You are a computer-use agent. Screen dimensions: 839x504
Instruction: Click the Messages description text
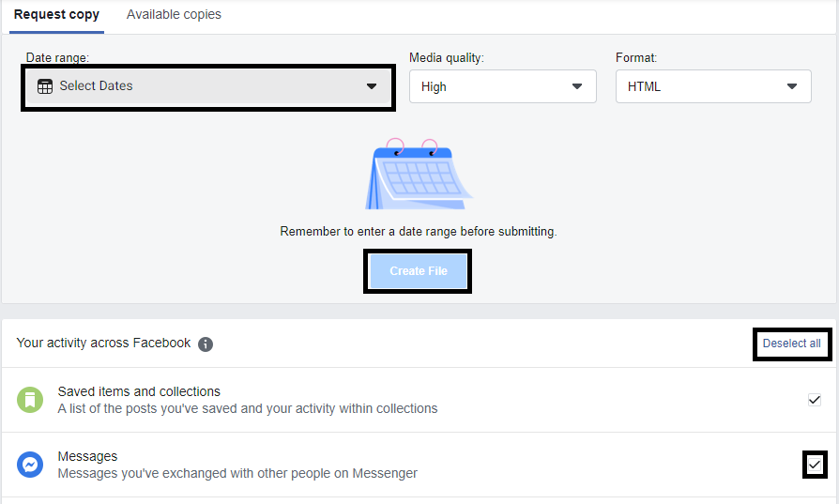tap(237, 473)
